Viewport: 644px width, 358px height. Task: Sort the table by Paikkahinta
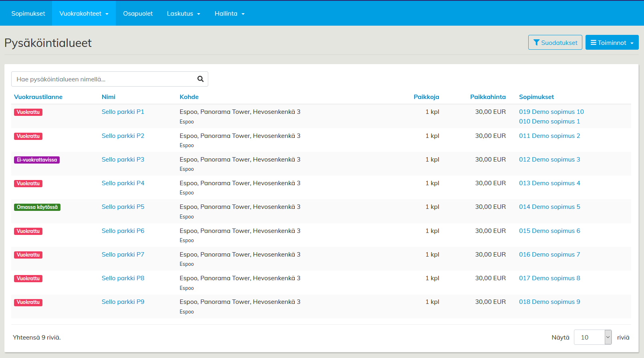point(487,97)
